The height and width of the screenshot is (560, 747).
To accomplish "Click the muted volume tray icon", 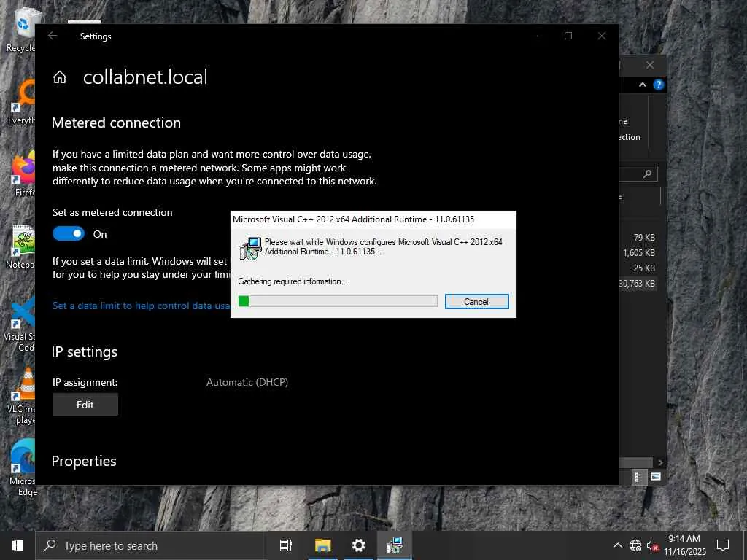I will click(x=652, y=545).
